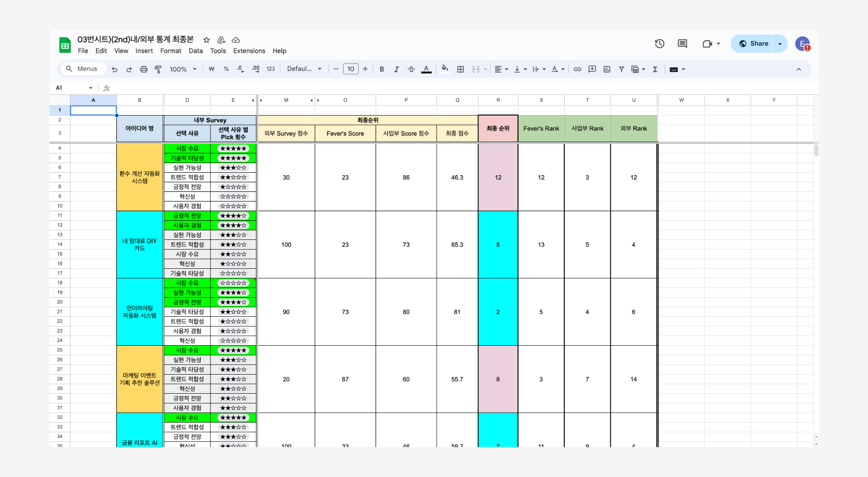
Task: Check the cloud save status icon
Action: 236,40
